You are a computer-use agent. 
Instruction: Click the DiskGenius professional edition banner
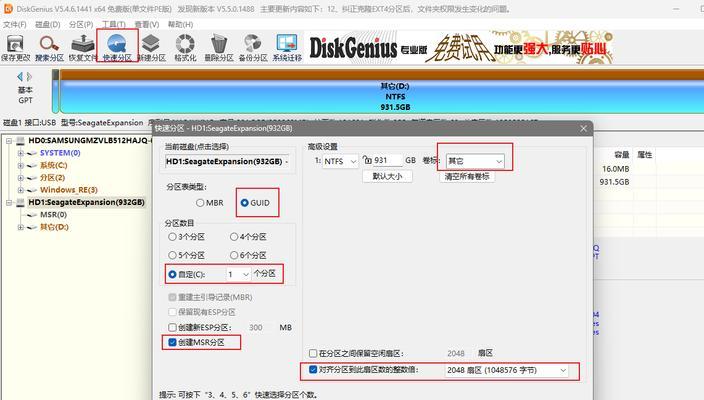coord(459,48)
